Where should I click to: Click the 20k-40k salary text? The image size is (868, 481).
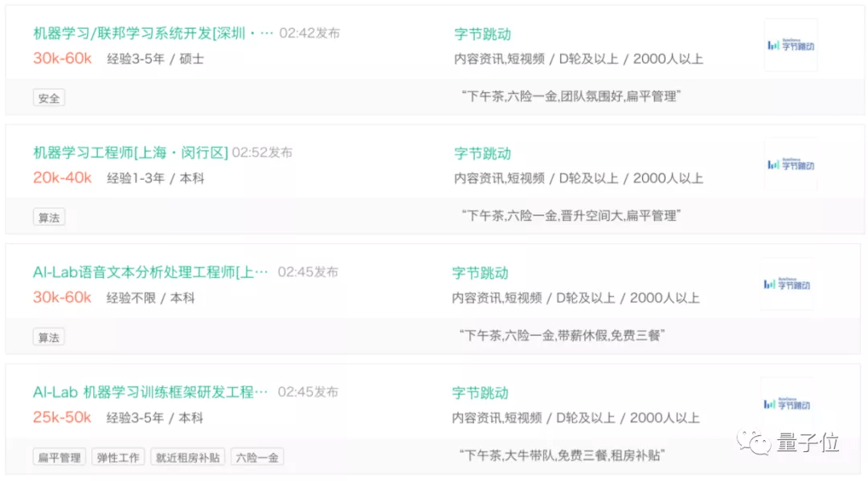(x=62, y=177)
